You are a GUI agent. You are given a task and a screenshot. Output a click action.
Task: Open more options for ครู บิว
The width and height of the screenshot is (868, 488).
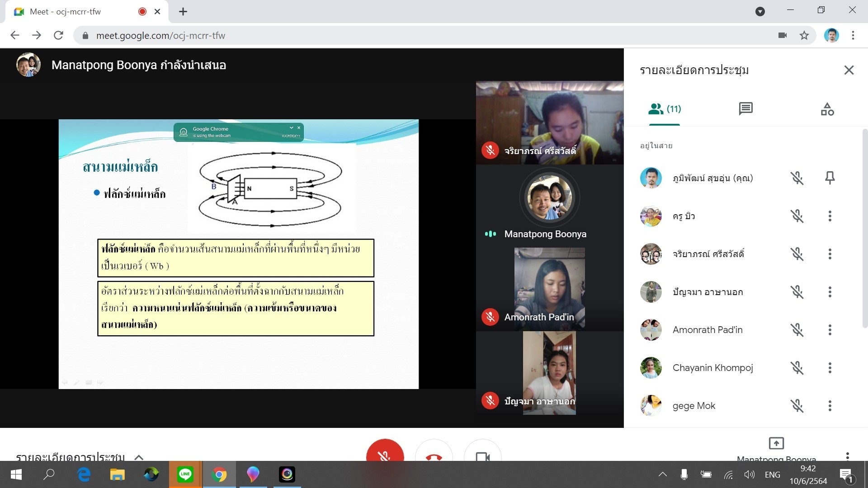pyautogui.click(x=830, y=216)
